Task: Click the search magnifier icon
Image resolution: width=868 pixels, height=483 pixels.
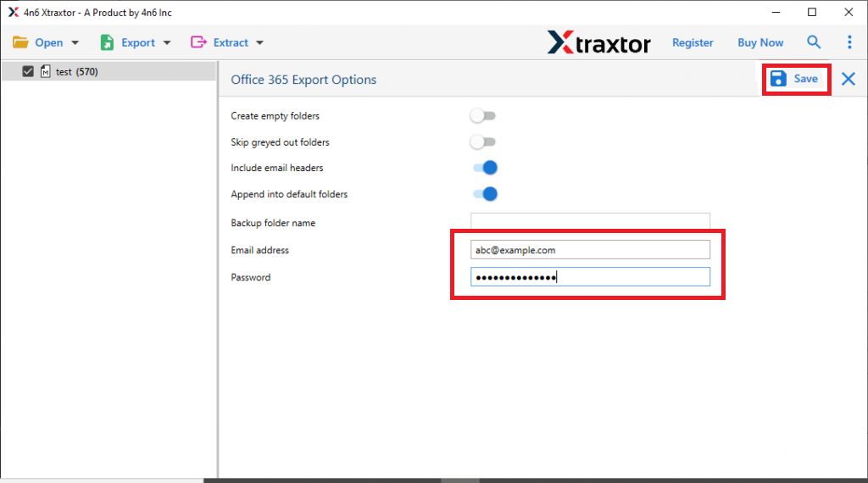Action: 813,42
